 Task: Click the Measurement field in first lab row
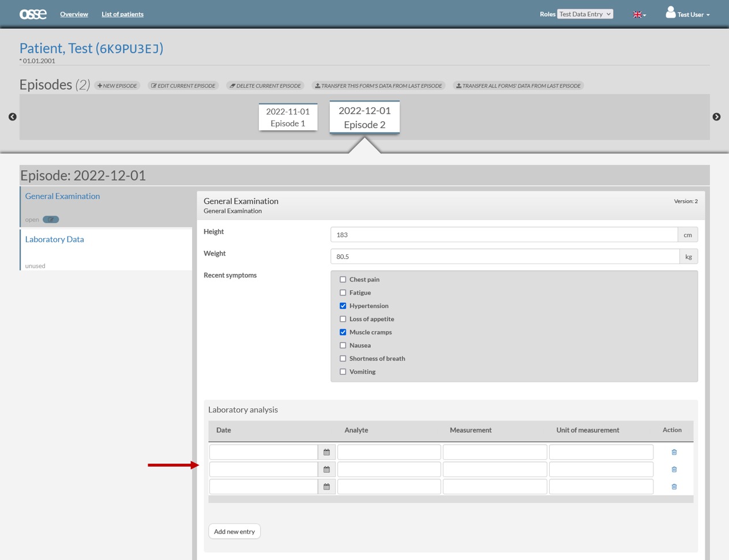pyautogui.click(x=495, y=452)
